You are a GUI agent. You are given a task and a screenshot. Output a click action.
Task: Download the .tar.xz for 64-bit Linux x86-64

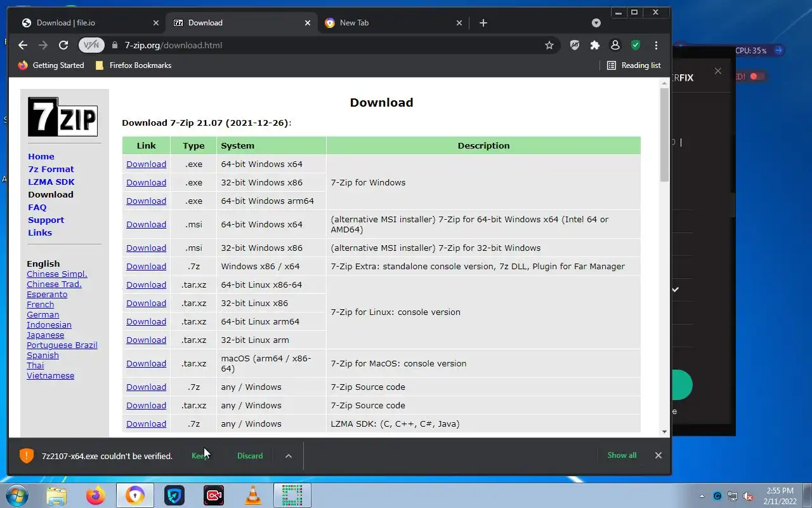[x=146, y=284]
